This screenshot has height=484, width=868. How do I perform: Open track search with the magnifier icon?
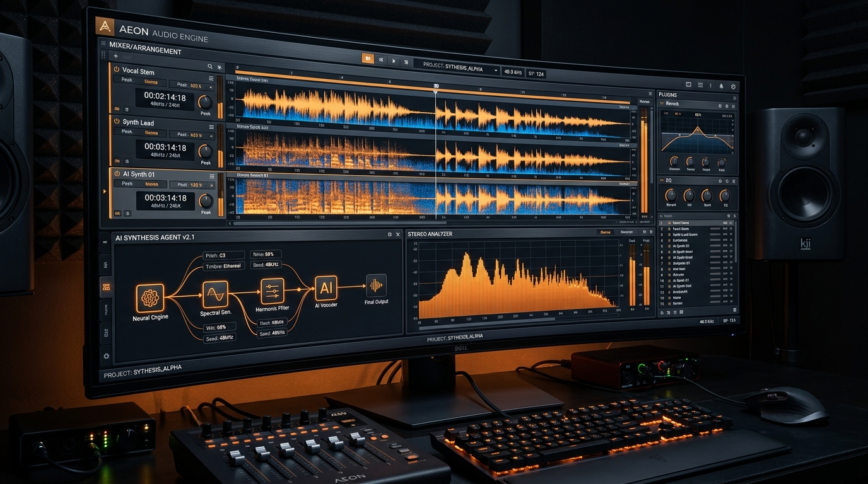click(210, 67)
